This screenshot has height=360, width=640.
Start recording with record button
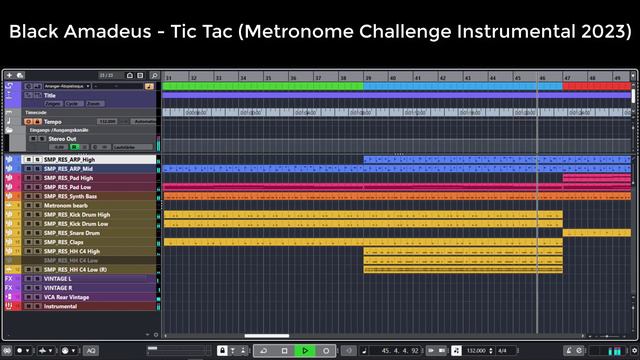coord(326,351)
